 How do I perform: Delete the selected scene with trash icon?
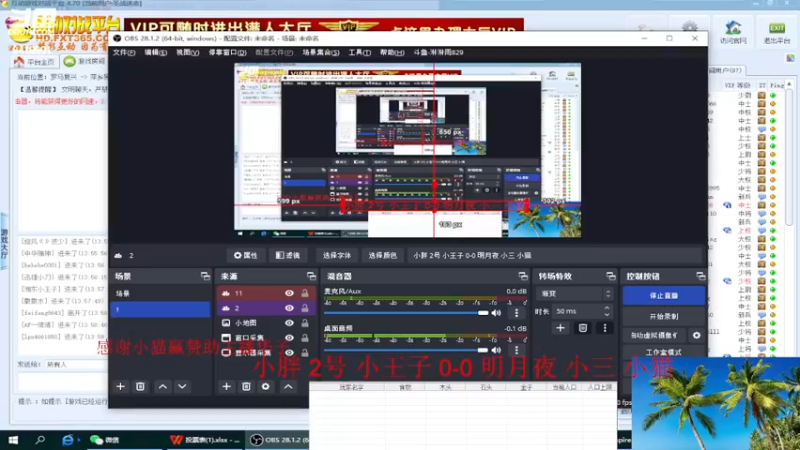140,387
